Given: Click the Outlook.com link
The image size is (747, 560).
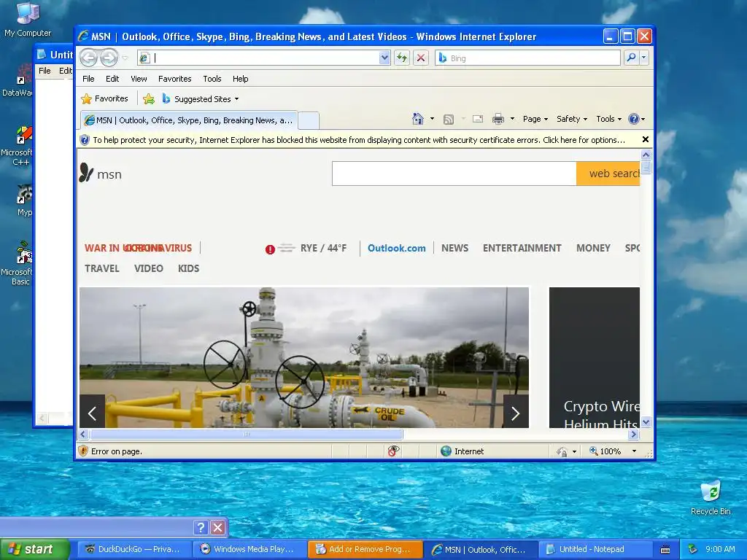Looking at the screenshot, I should pyautogui.click(x=396, y=248).
